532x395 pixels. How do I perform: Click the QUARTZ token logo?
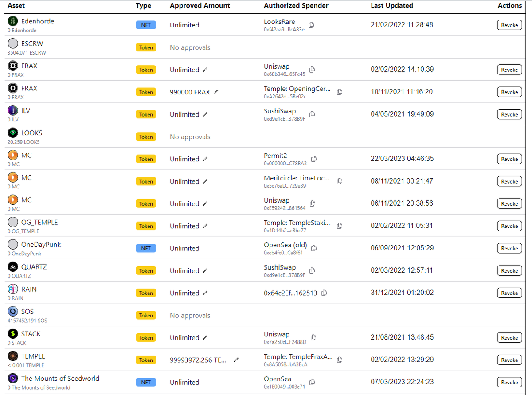pyautogui.click(x=13, y=267)
